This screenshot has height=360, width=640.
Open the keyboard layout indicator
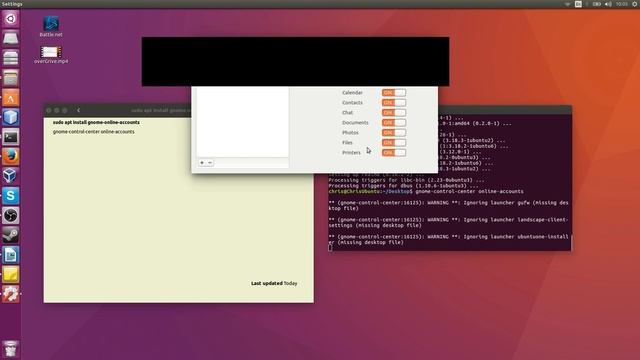click(x=578, y=4)
